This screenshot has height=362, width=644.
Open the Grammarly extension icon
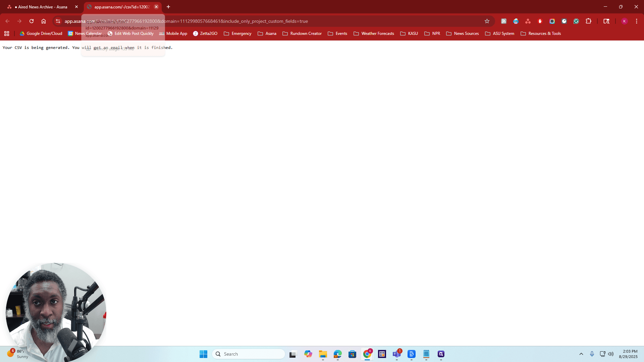point(576,21)
